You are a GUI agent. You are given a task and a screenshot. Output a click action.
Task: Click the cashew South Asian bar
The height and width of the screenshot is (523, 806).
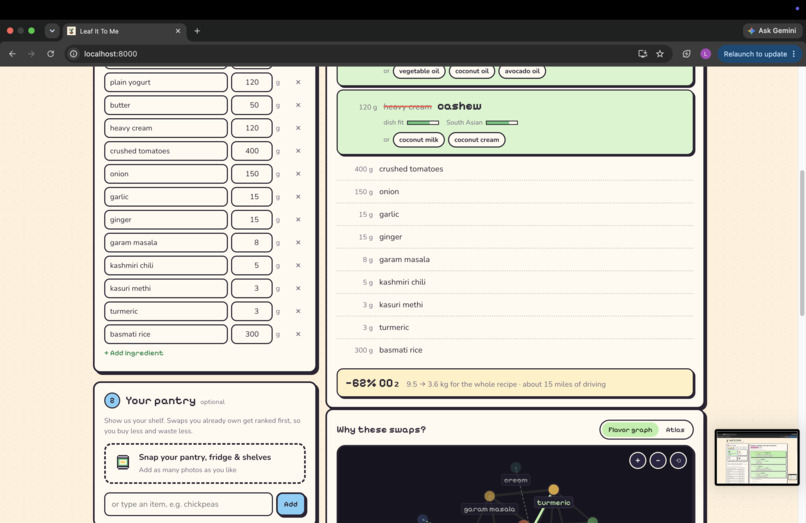(x=502, y=122)
